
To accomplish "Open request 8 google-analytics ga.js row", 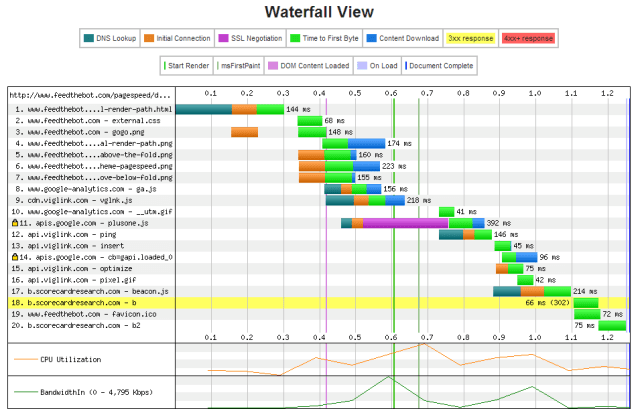I will [x=88, y=188].
